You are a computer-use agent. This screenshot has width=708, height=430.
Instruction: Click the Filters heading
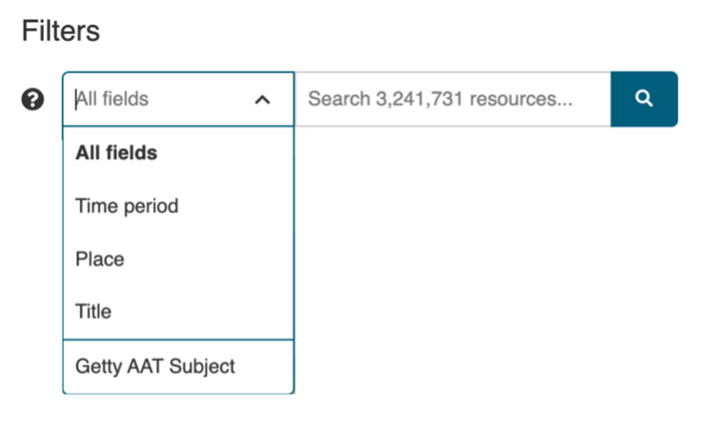point(61,31)
